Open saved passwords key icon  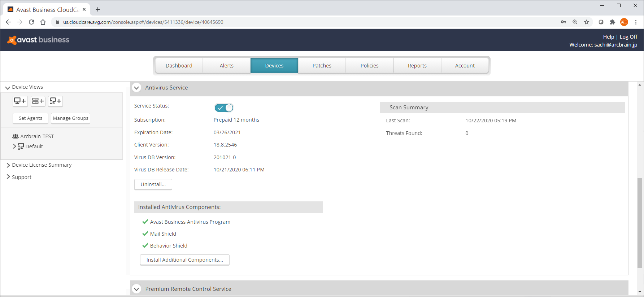563,22
